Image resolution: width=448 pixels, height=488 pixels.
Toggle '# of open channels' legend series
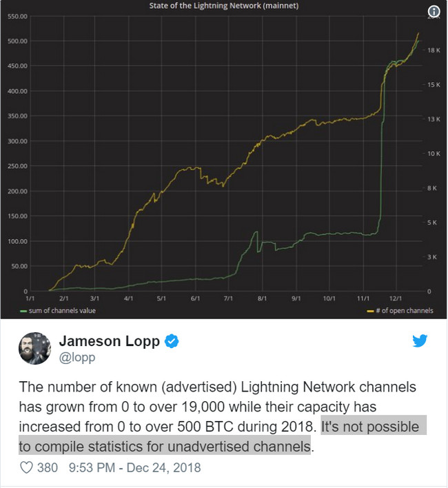(404, 311)
